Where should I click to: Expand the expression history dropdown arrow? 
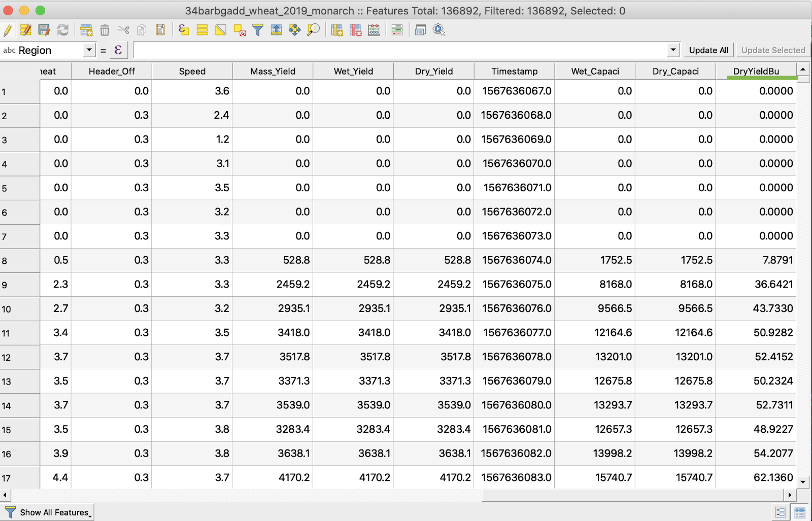click(x=673, y=50)
